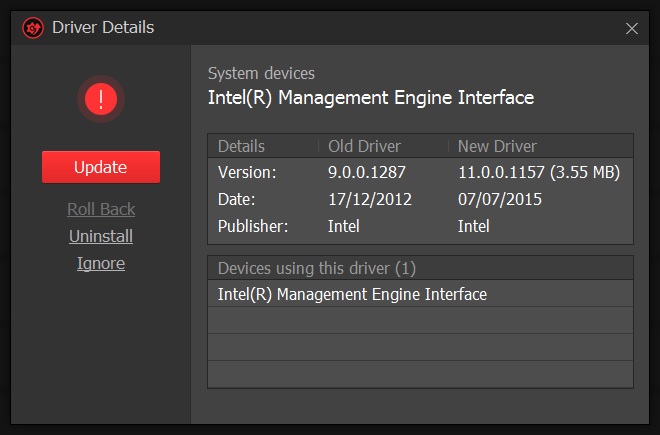This screenshot has height=435, width=660.
Task: Click the Intel publisher under New Driver column
Action: 474,226
